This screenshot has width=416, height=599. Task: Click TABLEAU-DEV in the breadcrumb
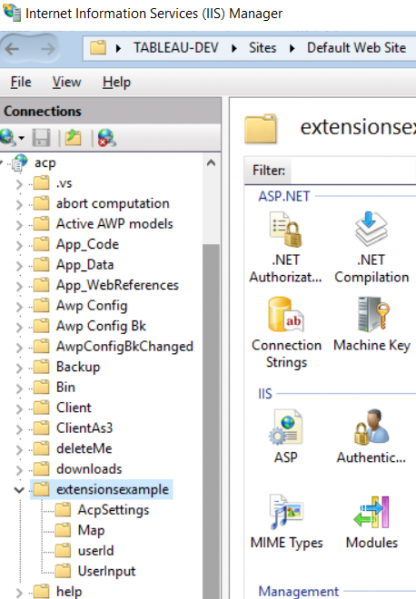(x=176, y=48)
